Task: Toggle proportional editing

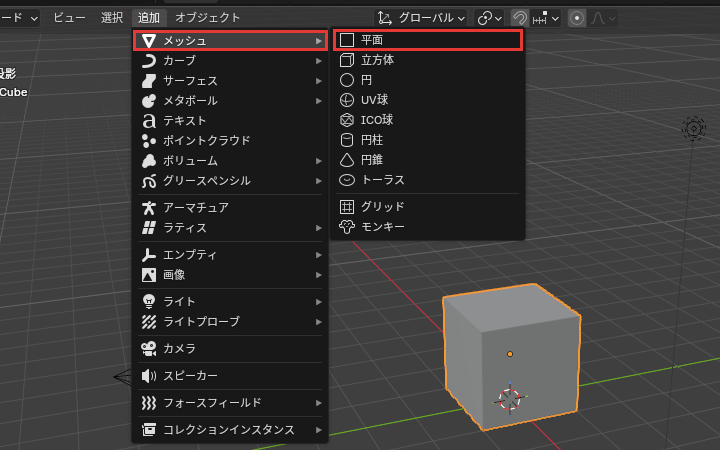Action: pyautogui.click(x=577, y=18)
